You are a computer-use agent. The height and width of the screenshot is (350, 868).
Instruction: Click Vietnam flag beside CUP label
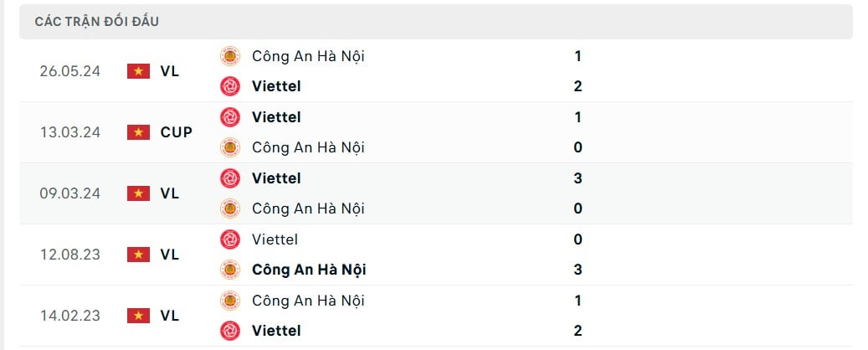pyautogui.click(x=138, y=132)
